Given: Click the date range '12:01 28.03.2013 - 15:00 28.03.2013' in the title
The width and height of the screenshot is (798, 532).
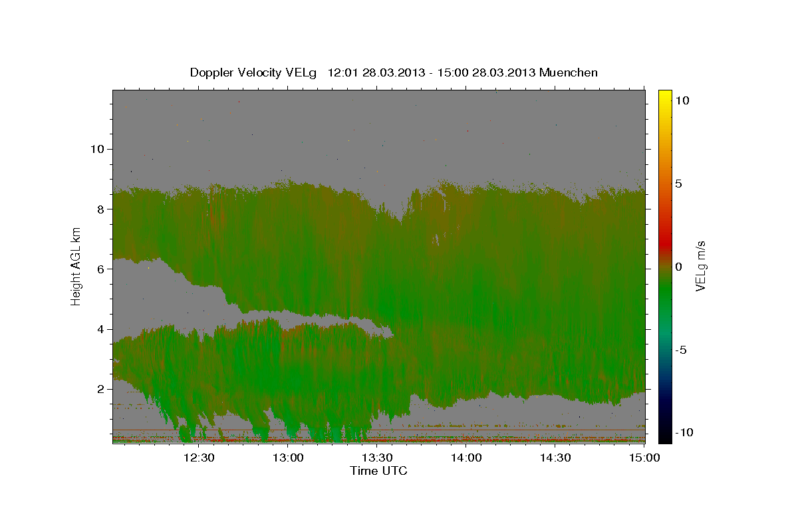Looking at the screenshot, I should 432,72.
